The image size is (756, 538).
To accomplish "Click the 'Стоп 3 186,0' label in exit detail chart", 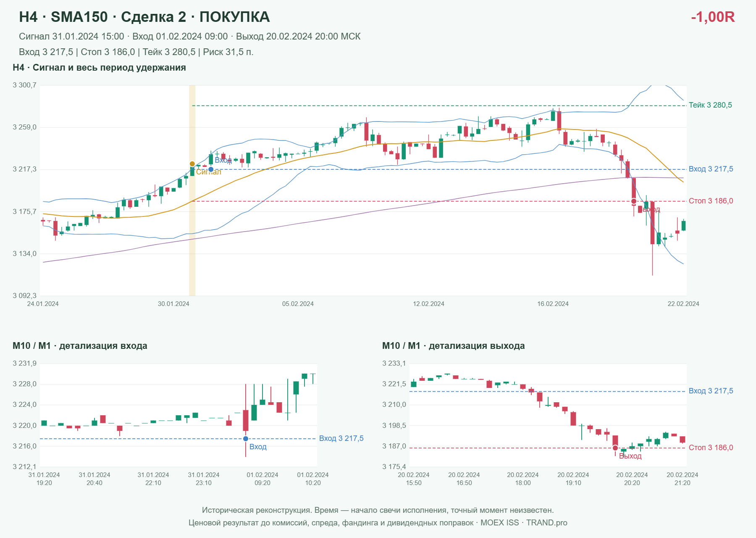I will (711, 448).
